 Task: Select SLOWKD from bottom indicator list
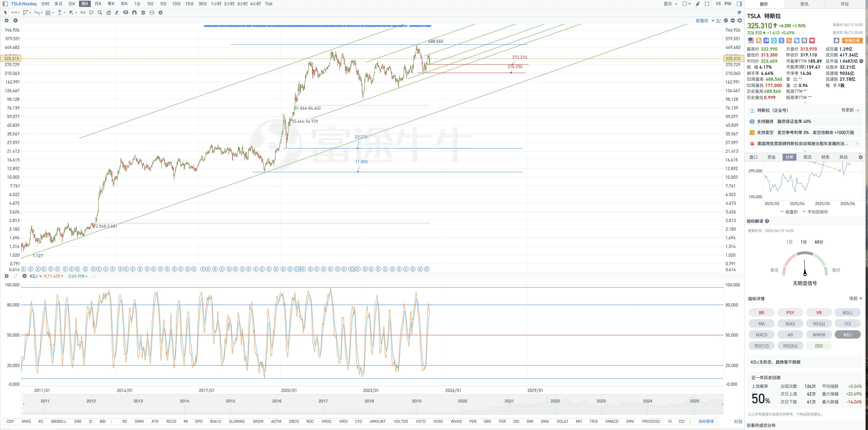(237, 421)
